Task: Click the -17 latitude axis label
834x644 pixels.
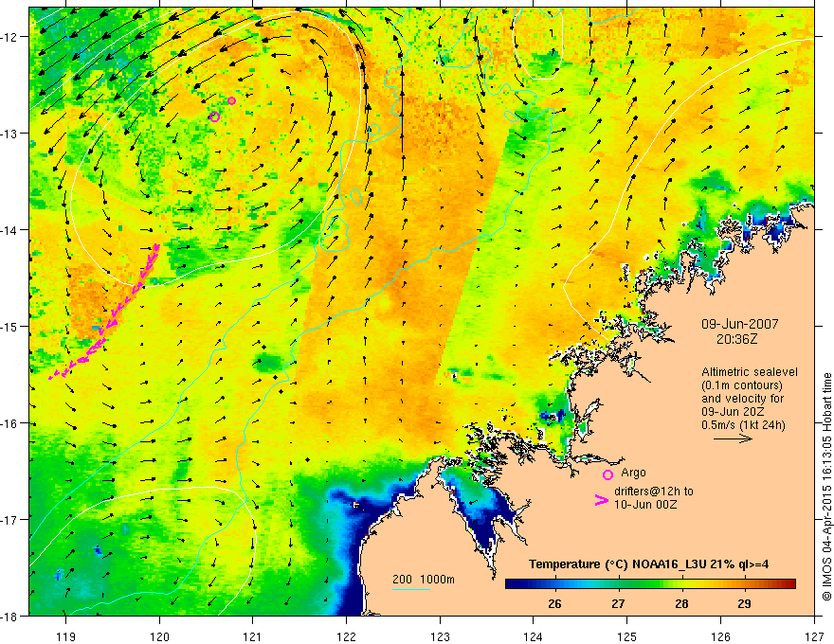Action: tap(9, 520)
